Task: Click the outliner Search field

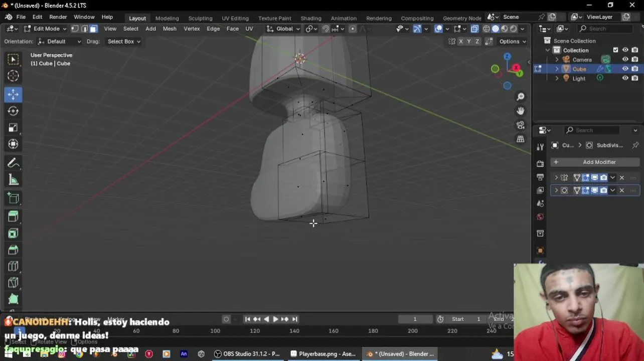Action: (607, 29)
